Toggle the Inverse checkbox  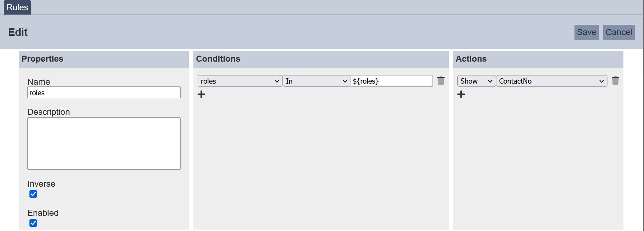point(33,194)
